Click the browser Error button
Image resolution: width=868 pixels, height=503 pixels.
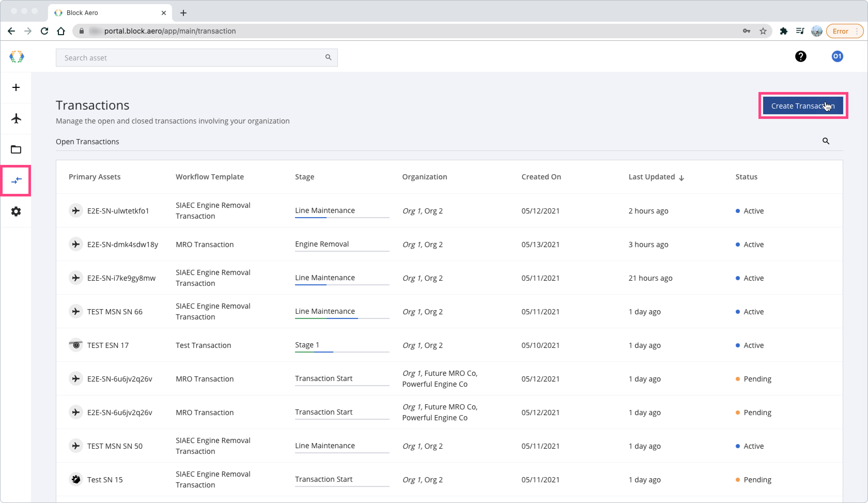click(x=844, y=31)
